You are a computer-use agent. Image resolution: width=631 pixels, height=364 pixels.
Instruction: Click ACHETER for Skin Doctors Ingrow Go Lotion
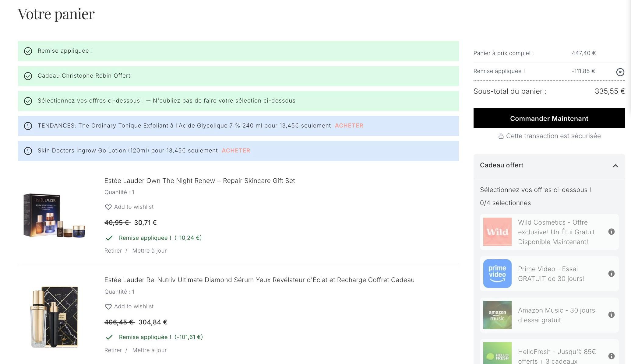point(236,151)
